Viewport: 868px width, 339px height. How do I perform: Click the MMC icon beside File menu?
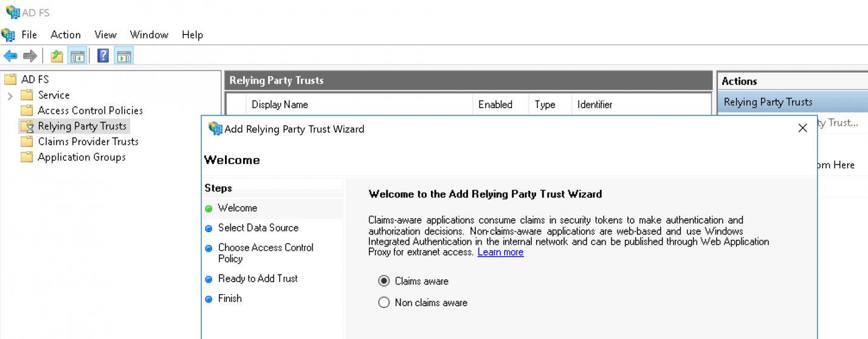8,35
